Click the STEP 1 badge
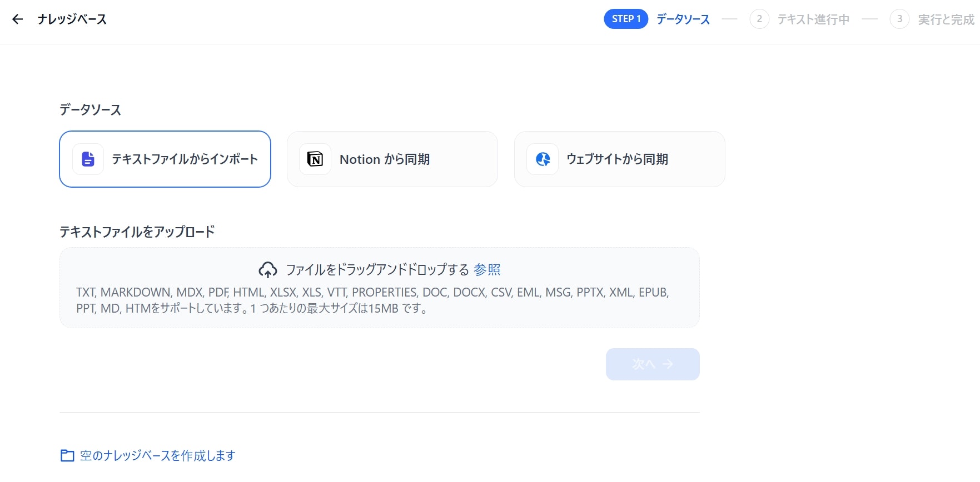 (x=626, y=19)
